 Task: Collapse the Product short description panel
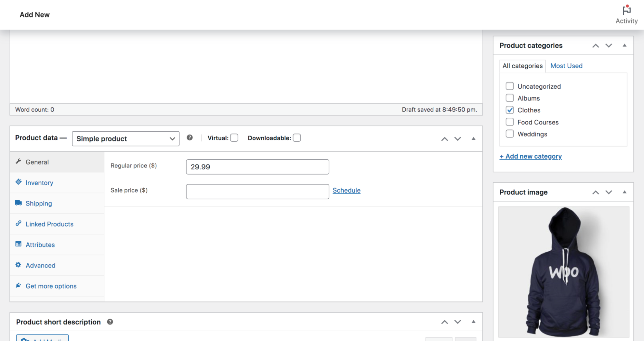click(x=473, y=322)
